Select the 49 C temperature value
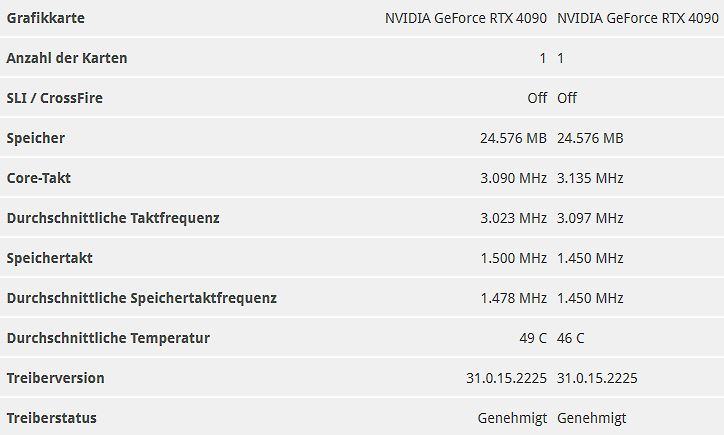The width and height of the screenshot is (724, 435). coord(533,338)
